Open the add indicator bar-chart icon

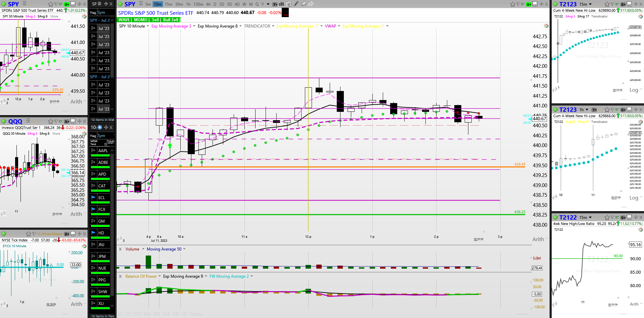click(281, 4)
